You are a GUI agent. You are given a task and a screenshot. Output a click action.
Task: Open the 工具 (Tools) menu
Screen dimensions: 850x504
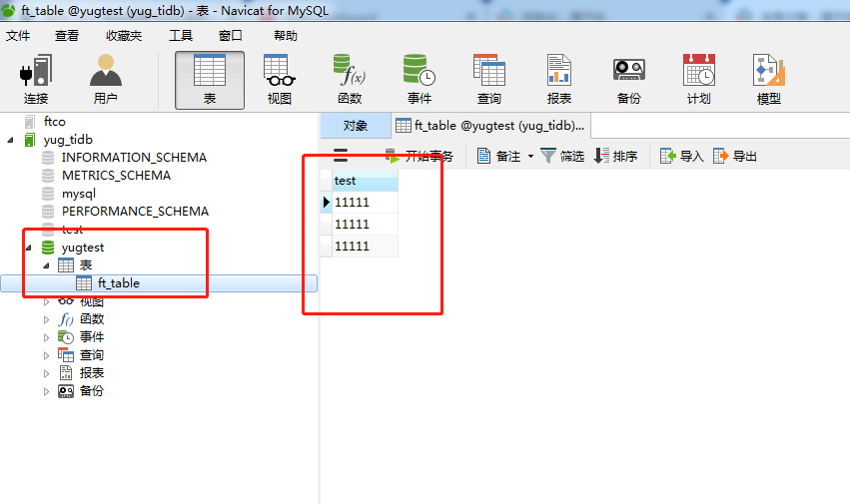[181, 36]
